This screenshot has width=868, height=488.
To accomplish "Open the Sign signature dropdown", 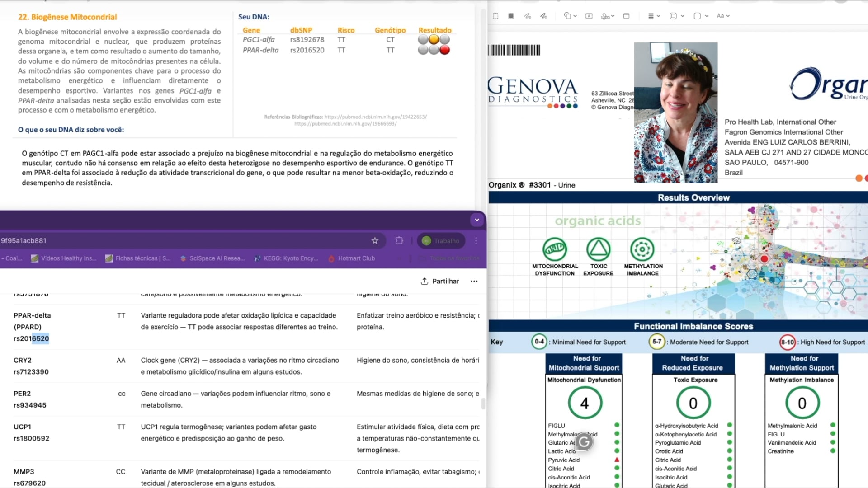I will pyautogui.click(x=608, y=16).
